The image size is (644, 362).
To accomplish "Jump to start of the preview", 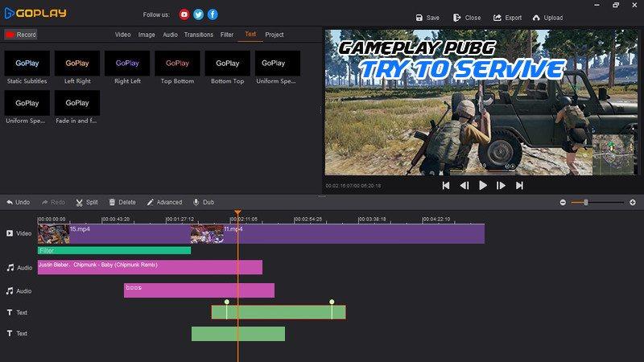I will pyautogui.click(x=446, y=186).
